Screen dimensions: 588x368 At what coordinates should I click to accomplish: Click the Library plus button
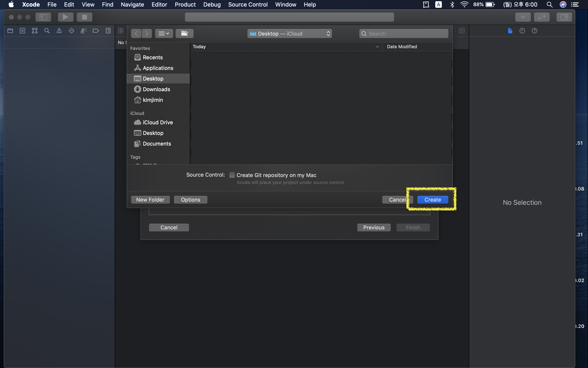click(x=523, y=17)
